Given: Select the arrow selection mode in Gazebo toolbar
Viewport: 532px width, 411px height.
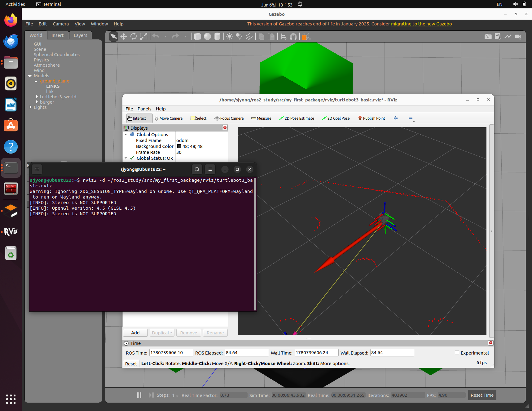Looking at the screenshot, I should pyautogui.click(x=114, y=37).
